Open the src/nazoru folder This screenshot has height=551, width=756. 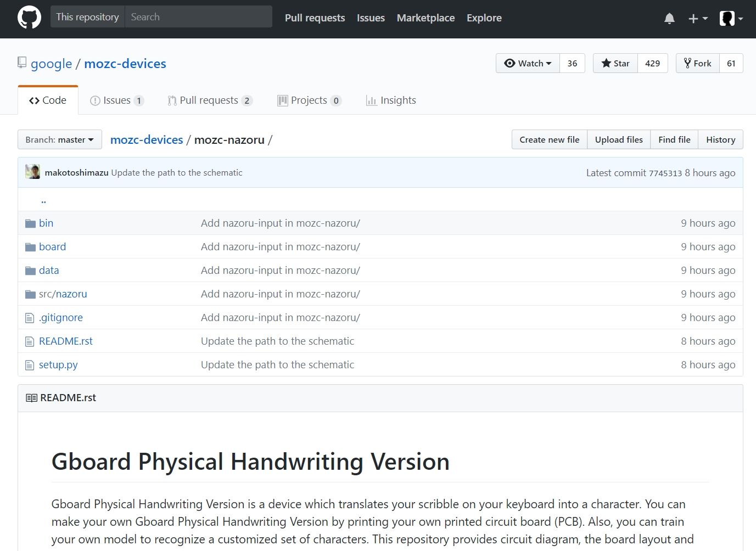click(x=63, y=294)
